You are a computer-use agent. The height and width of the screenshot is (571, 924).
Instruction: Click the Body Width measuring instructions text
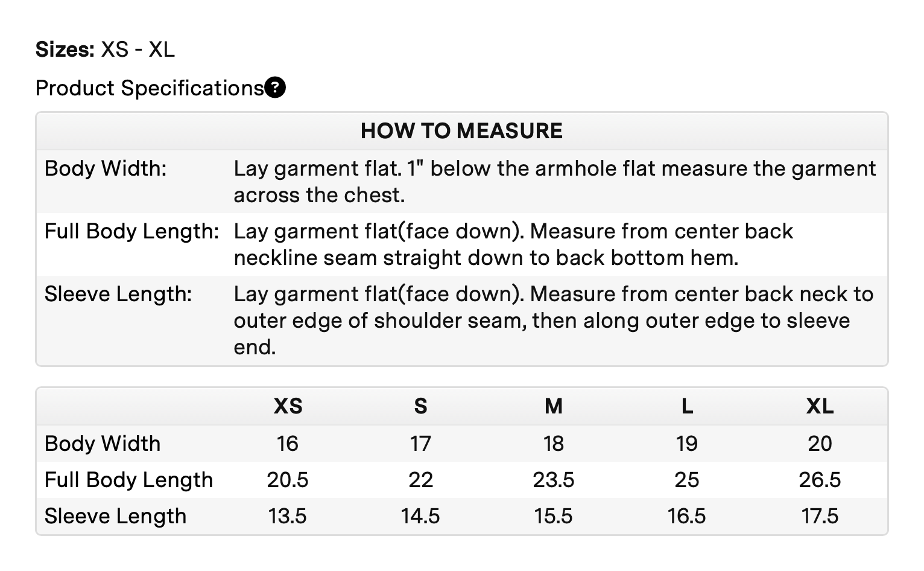pos(554,181)
